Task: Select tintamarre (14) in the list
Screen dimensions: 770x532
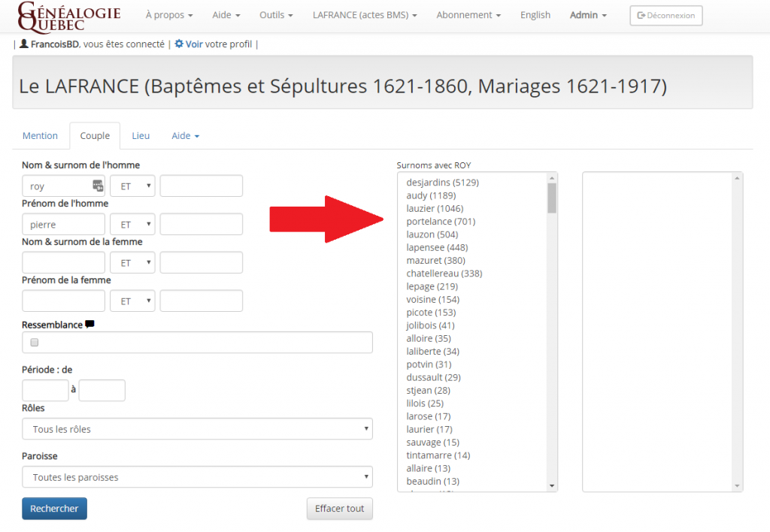Action: [x=438, y=455]
